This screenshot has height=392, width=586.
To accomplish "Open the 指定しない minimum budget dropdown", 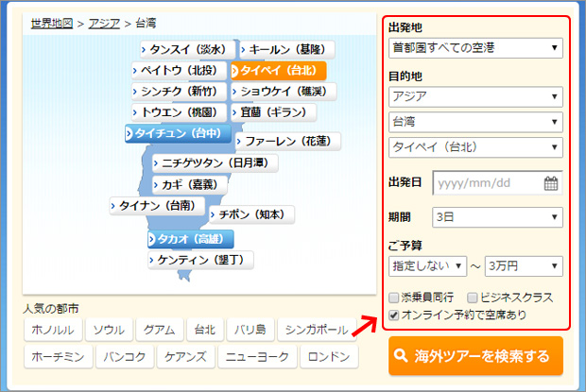I will click(x=427, y=265).
